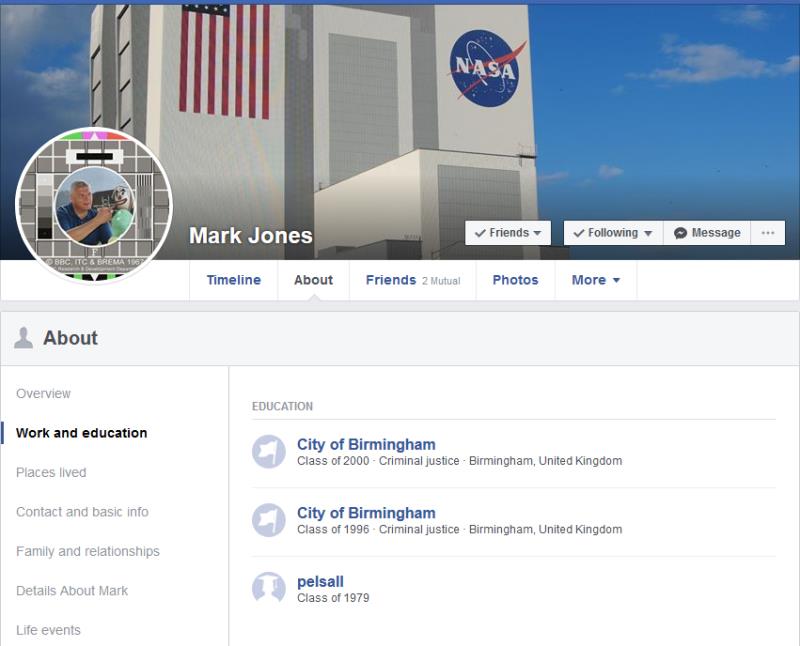This screenshot has width=800, height=646.
Task: Click the first City of Birmingham flag icon
Action: (269, 452)
